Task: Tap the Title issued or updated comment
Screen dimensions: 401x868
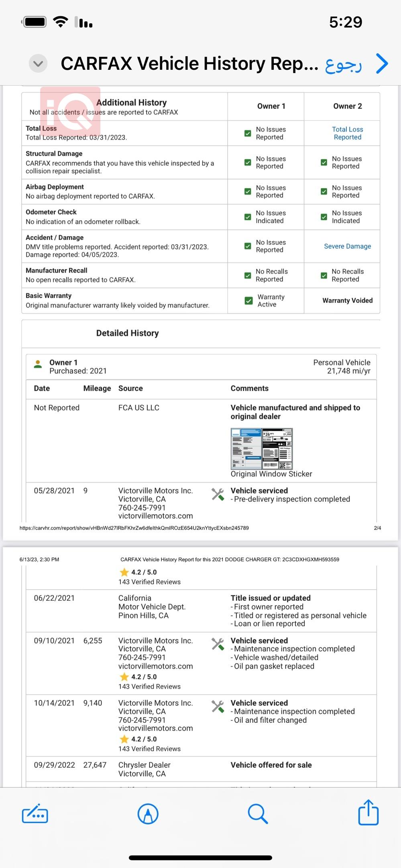Action: point(271,598)
